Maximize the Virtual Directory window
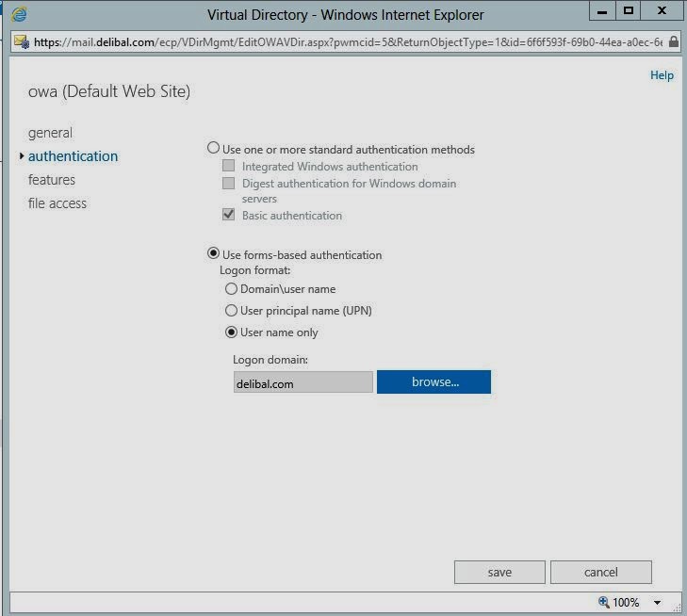This screenshot has width=687, height=616. (629, 10)
